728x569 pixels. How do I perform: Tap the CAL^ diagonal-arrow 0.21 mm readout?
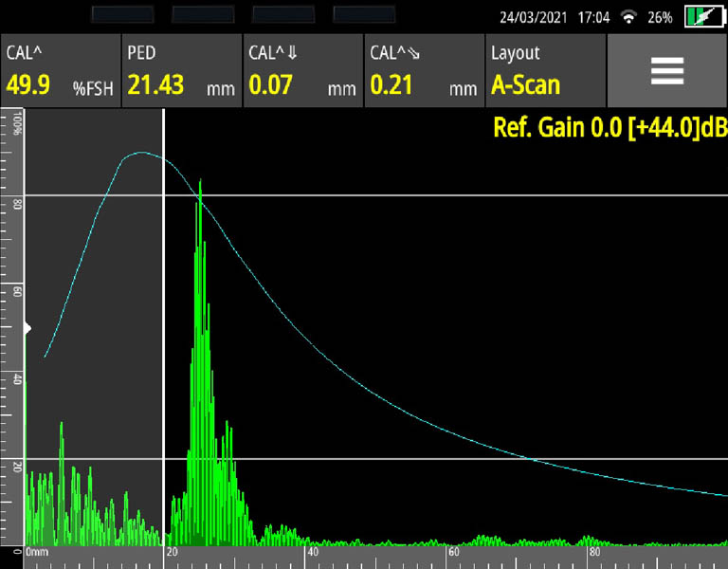click(424, 72)
